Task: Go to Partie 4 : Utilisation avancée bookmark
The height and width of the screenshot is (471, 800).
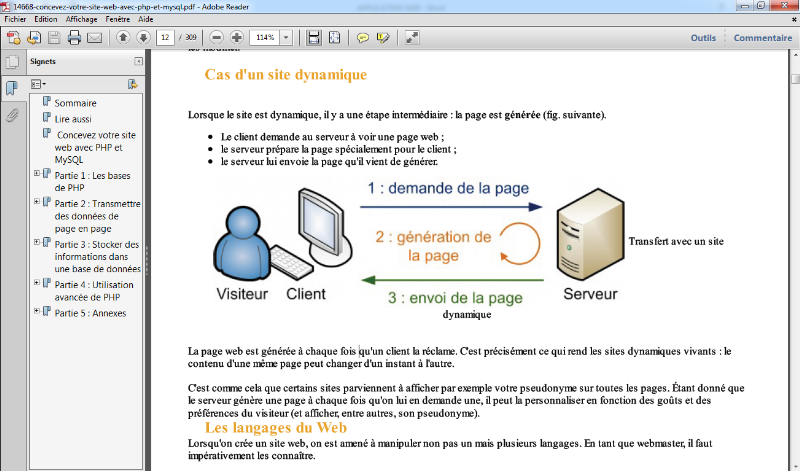Action: pos(94,291)
